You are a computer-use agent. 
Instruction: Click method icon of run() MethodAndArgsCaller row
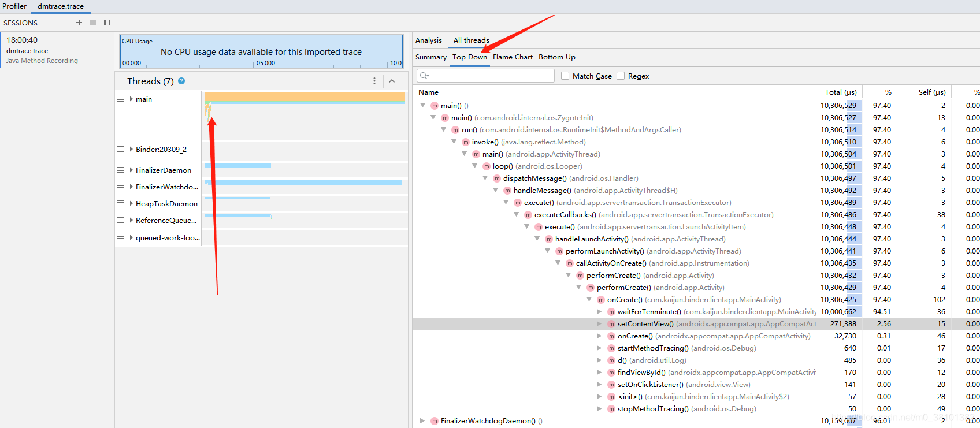pyautogui.click(x=455, y=129)
